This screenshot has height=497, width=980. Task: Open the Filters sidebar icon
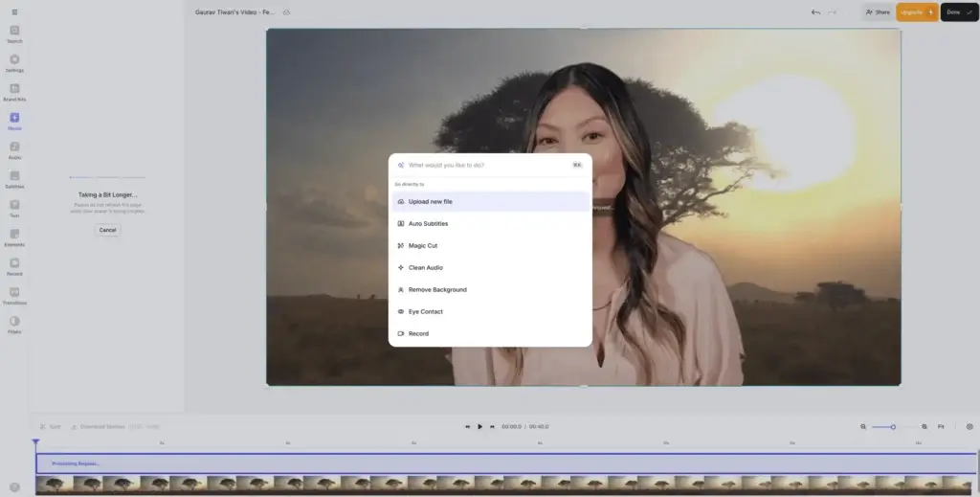point(14,324)
